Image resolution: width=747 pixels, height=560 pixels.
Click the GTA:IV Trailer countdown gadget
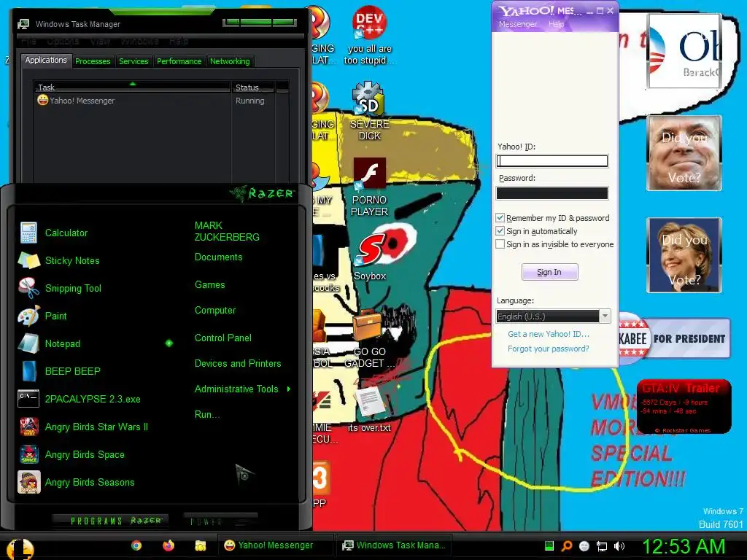click(684, 407)
